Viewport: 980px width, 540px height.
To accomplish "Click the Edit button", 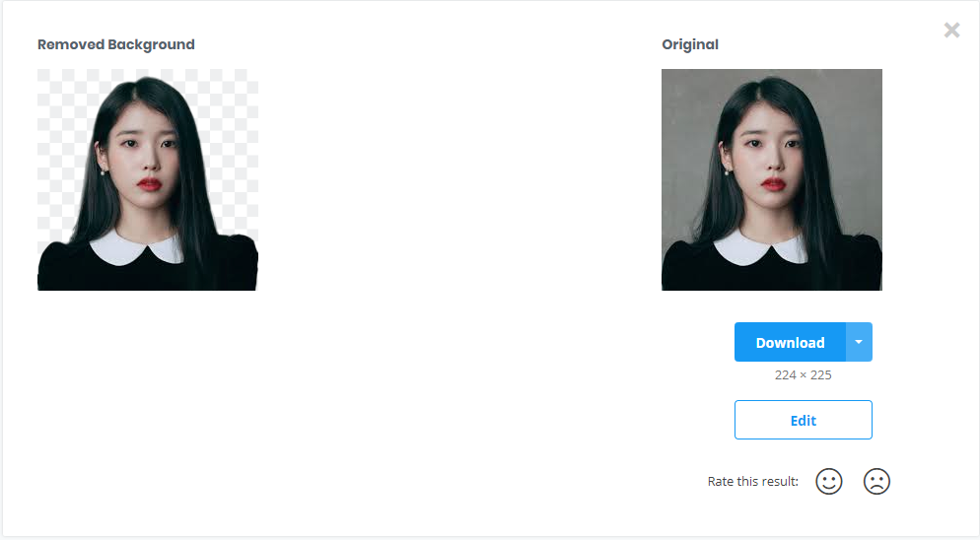I will [804, 420].
